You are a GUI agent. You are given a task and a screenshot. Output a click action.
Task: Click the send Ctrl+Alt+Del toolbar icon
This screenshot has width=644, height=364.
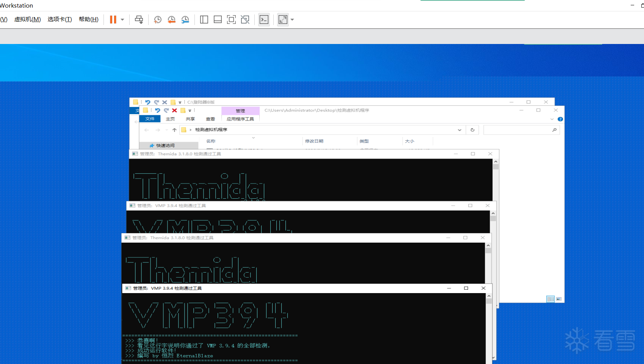point(139,20)
